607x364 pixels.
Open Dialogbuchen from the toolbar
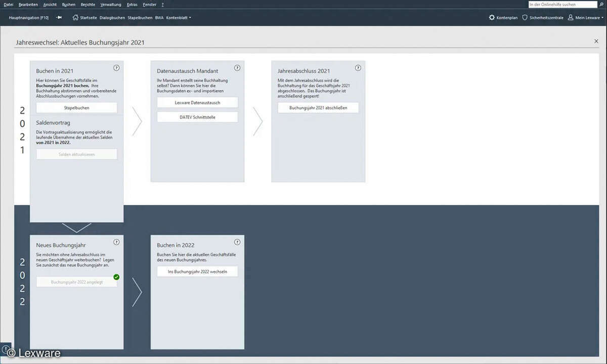tap(112, 18)
